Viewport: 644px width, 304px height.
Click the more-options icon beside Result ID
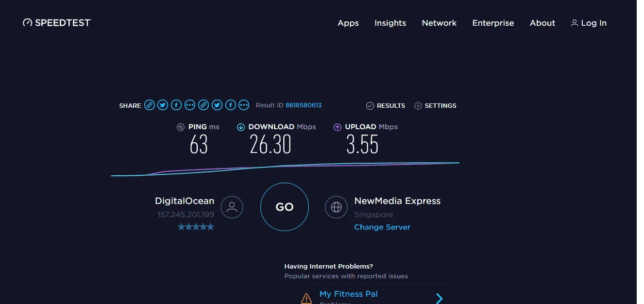click(244, 105)
